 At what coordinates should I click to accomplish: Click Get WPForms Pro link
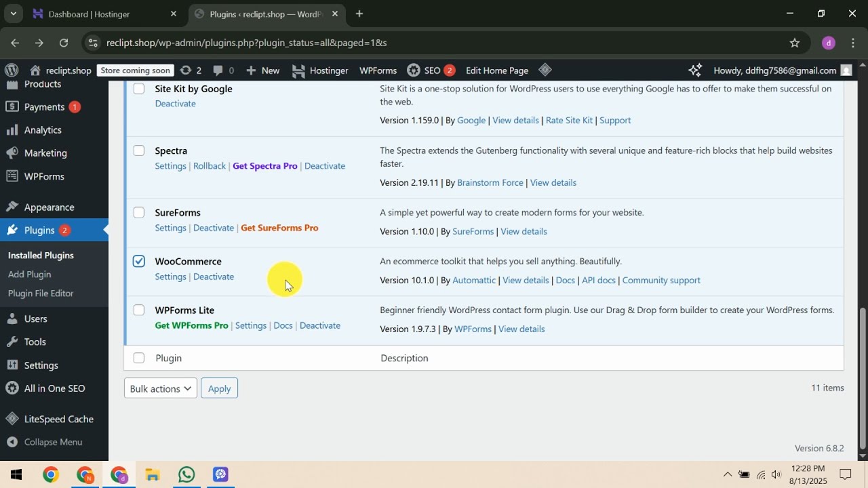[x=191, y=325]
